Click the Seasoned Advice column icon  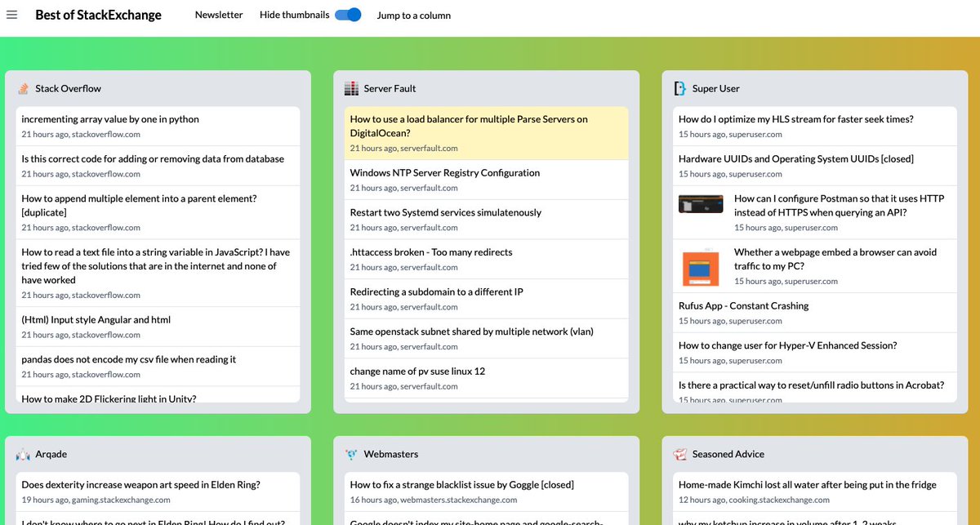(679, 454)
